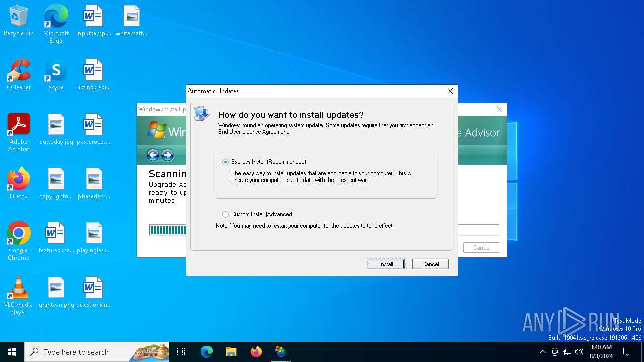Select copyrighto... image file icon
Image resolution: width=644 pixels, height=362 pixels.
click(x=56, y=184)
